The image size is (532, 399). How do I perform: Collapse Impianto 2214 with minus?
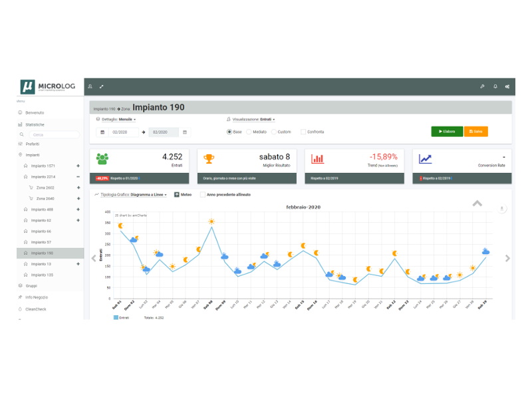click(x=78, y=177)
